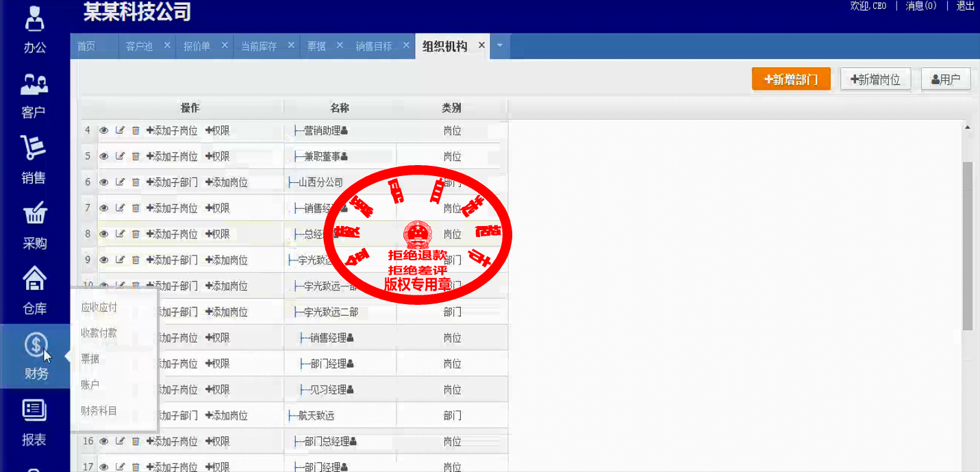Screen dimensions: 980x472
Task: Click the view eye icon in row 4
Action: click(104, 130)
